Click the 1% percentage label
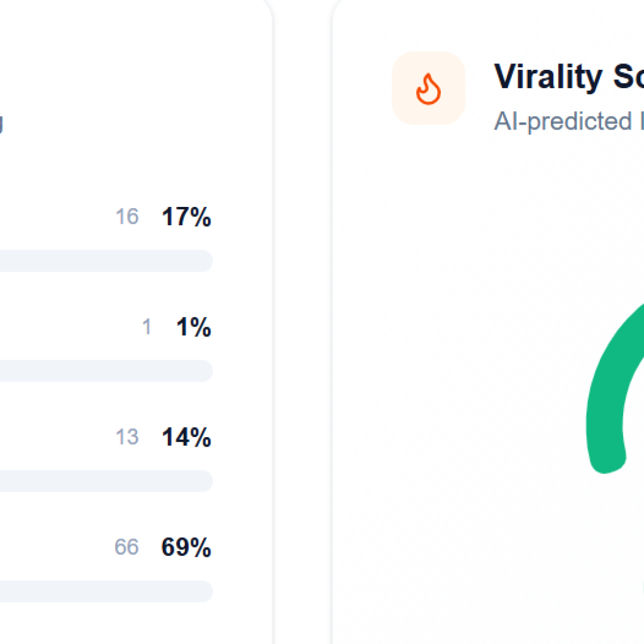 194,327
